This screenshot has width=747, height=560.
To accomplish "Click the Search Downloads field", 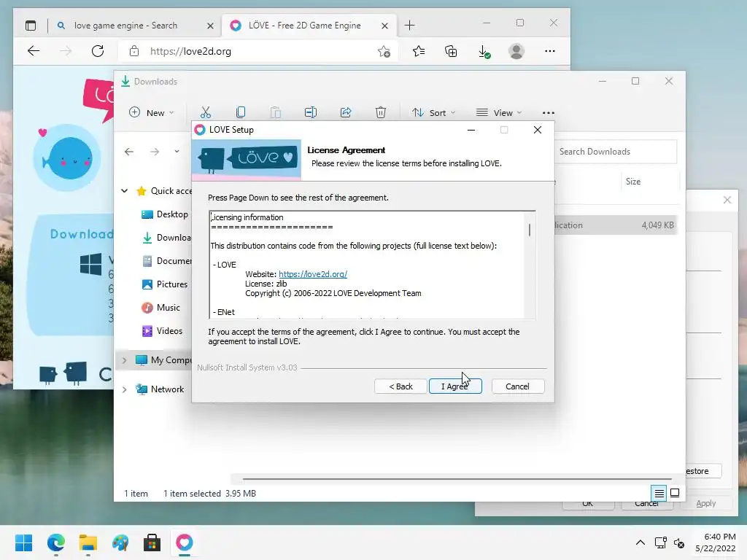I will point(616,152).
